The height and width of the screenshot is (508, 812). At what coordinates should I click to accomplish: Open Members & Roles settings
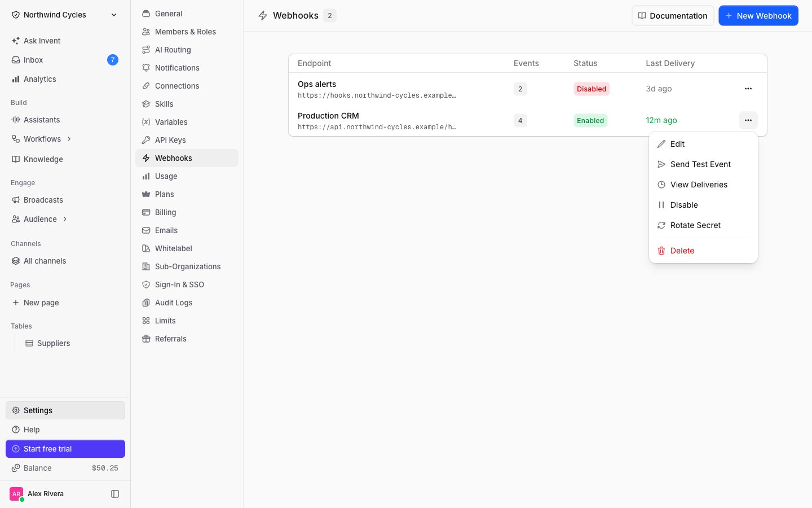tap(187, 32)
